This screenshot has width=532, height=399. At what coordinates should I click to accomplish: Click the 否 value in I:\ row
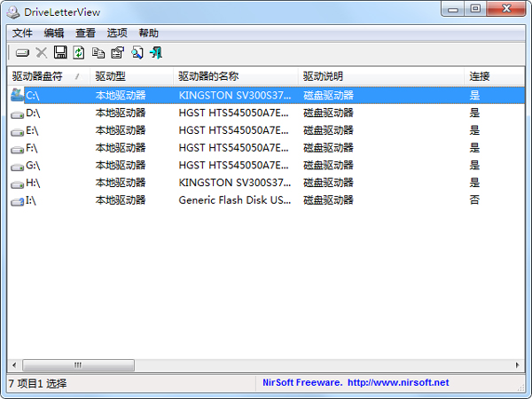click(x=474, y=200)
